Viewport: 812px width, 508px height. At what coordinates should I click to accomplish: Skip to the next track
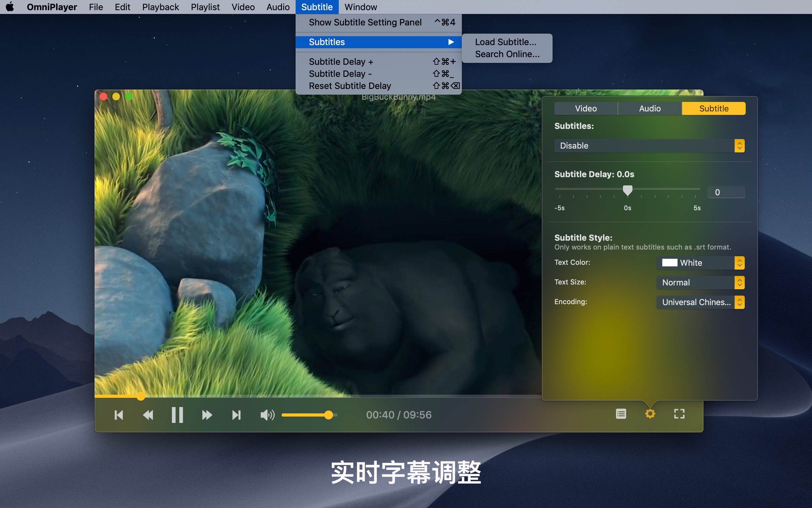pos(236,415)
